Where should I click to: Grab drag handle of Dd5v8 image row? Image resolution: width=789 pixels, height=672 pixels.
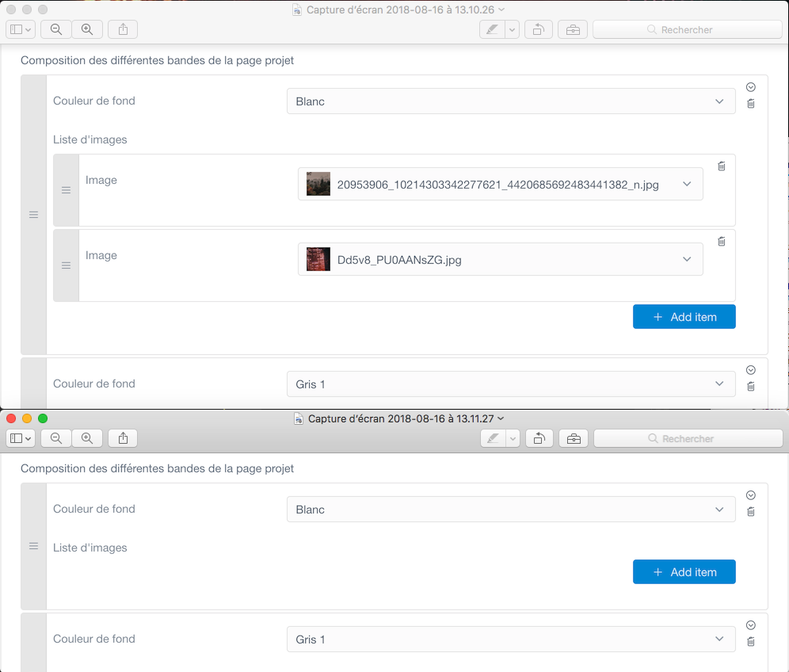[x=66, y=265]
